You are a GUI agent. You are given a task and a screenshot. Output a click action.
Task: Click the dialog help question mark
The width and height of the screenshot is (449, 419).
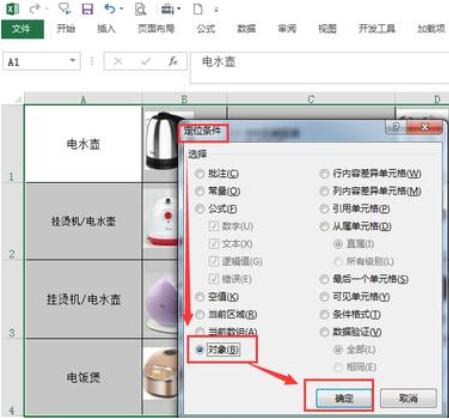396,127
